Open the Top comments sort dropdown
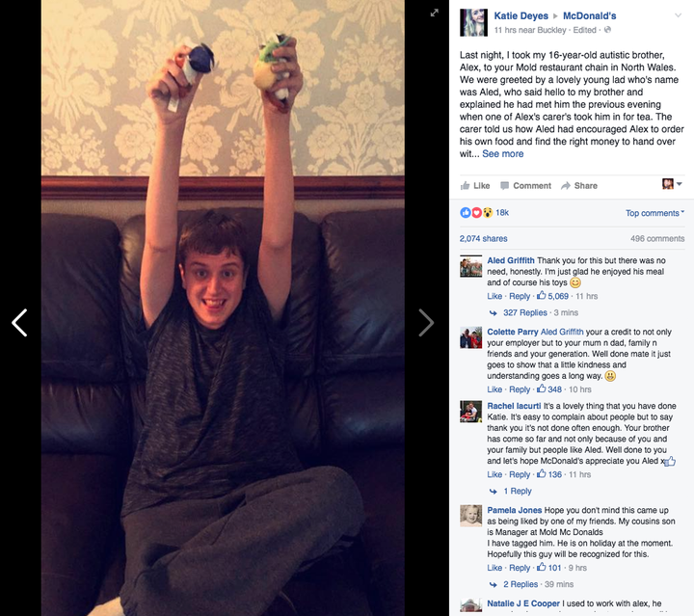The width and height of the screenshot is (694, 616). pyautogui.click(x=654, y=213)
